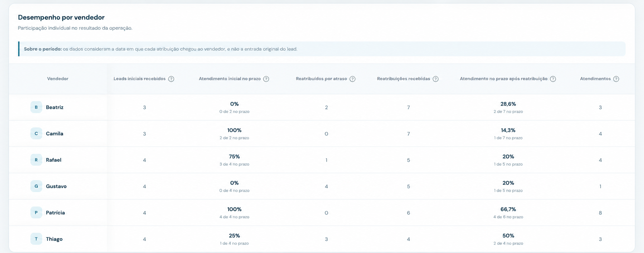The image size is (644, 253).
Task: Select the vendor name Beatriz
Action: click(x=55, y=107)
